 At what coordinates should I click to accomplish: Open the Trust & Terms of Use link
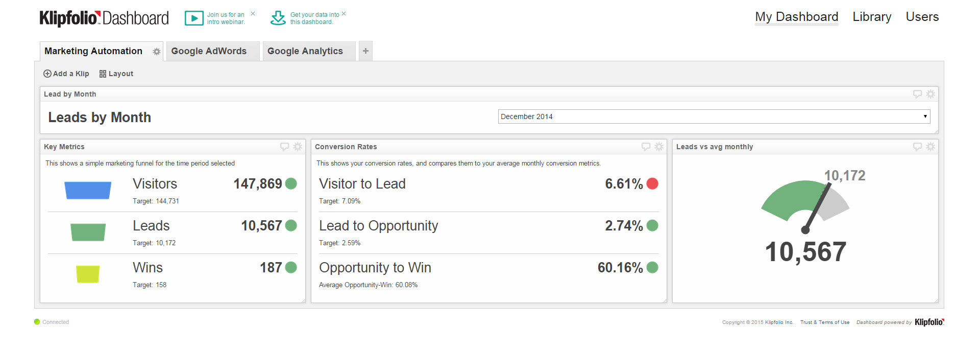point(825,322)
